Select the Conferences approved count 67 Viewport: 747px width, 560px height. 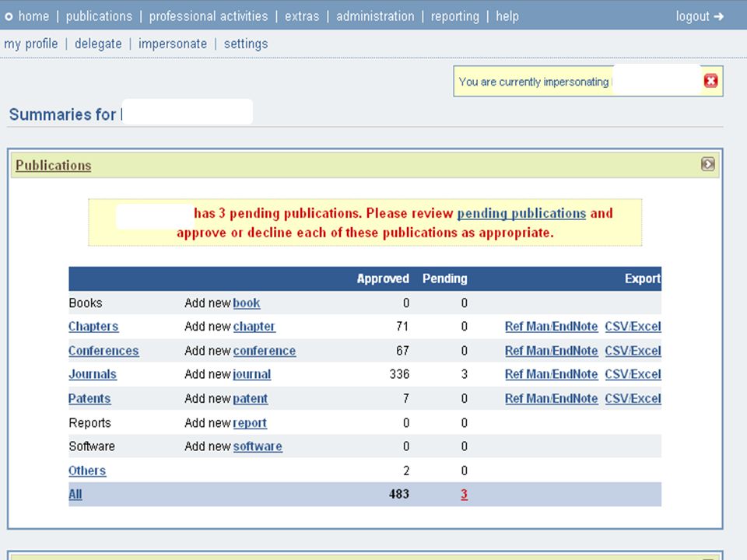pyautogui.click(x=402, y=351)
